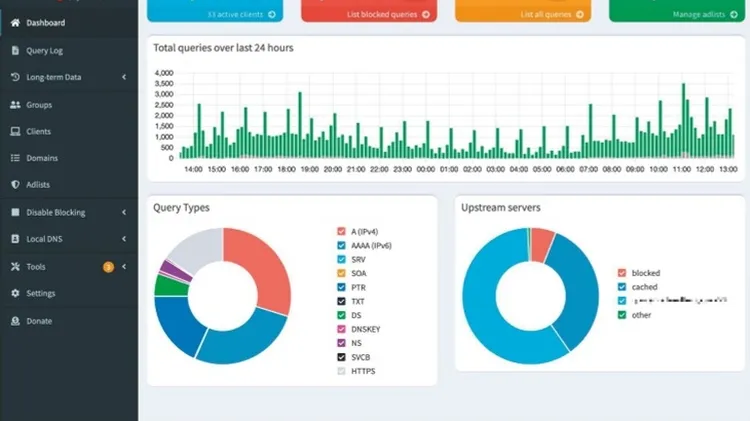Screen dimensions: 750x421
Task: Open the Dashboard menu item
Action: 45,22
